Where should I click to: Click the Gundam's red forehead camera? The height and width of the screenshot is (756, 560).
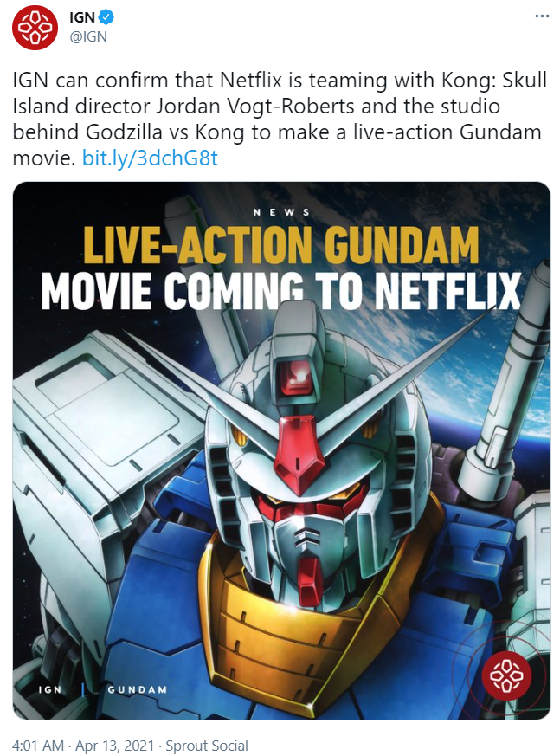(293, 373)
